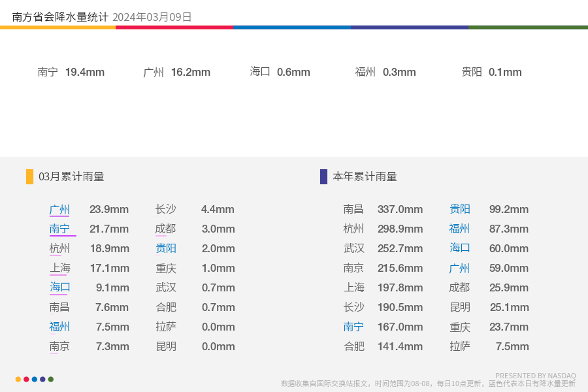Click the 03月累计雨量 heading
The image size is (588, 392).
[71, 176]
